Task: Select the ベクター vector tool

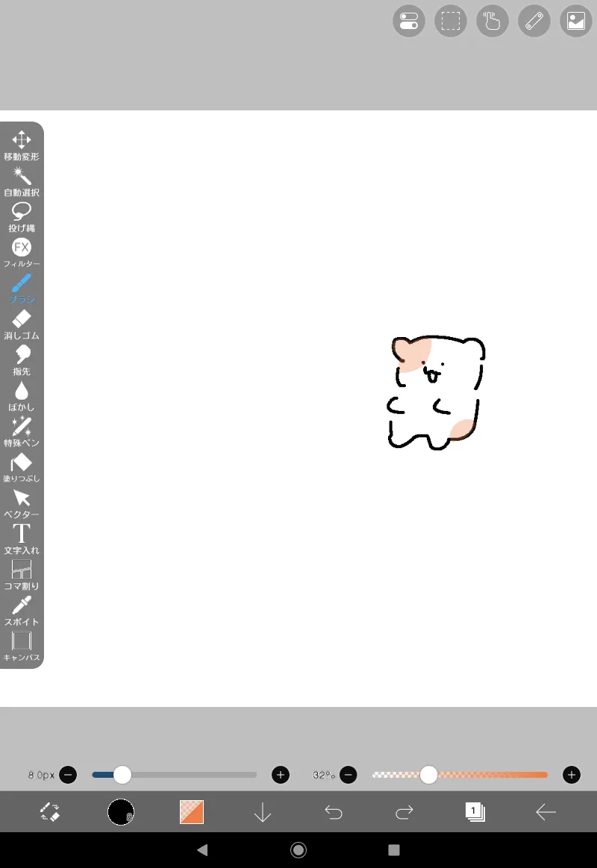Action: [x=22, y=503]
